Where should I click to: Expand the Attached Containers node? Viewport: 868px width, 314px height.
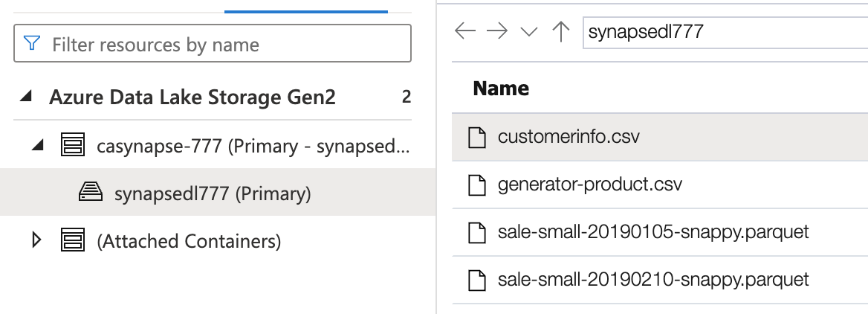tap(36, 241)
